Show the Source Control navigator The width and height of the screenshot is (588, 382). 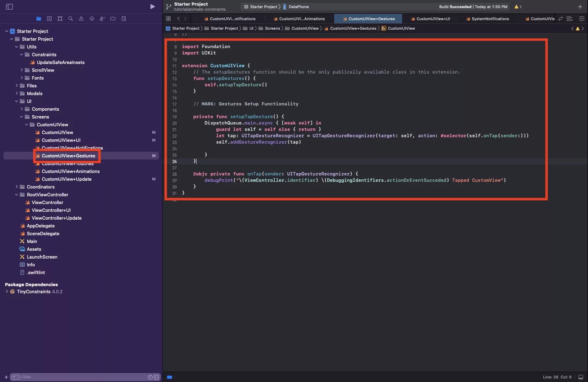tap(49, 19)
